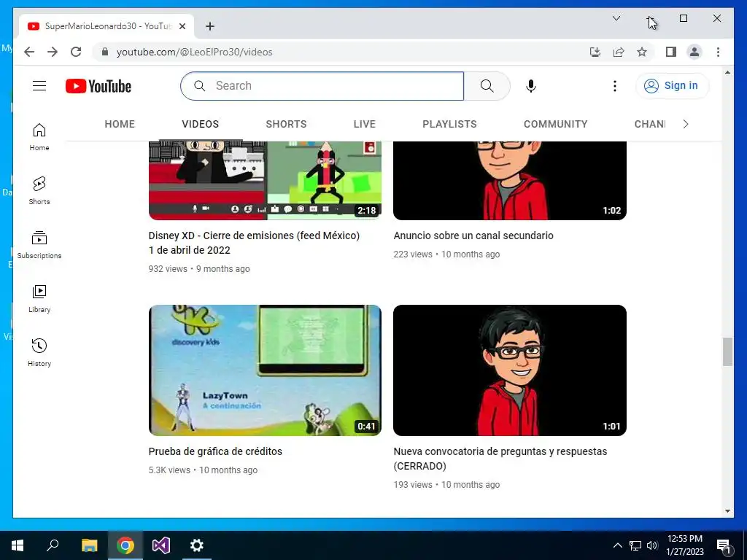The width and height of the screenshot is (747, 560).
Task: Open Settings gear from taskbar
Action: pyautogui.click(x=197, y=545)
